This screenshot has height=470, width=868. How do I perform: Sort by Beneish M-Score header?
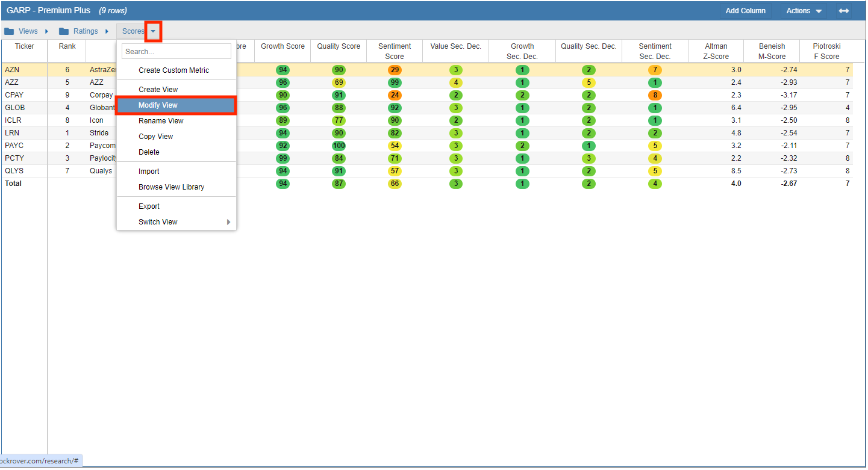point(772,51)
